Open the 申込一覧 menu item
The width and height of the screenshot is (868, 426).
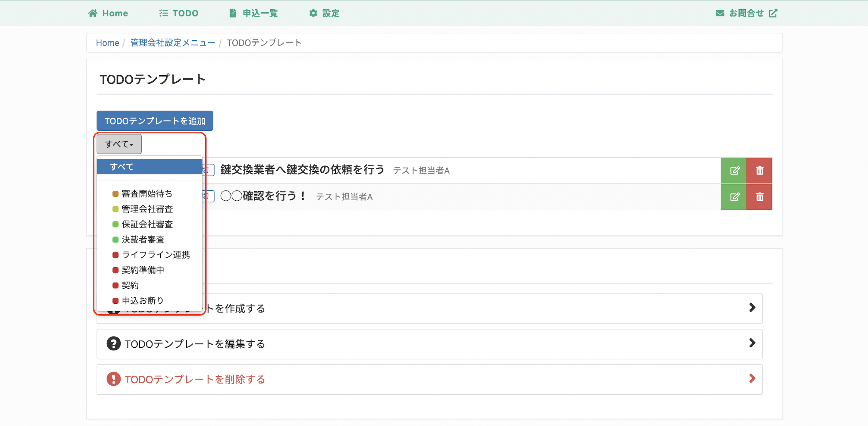click(x=254, y=13)
